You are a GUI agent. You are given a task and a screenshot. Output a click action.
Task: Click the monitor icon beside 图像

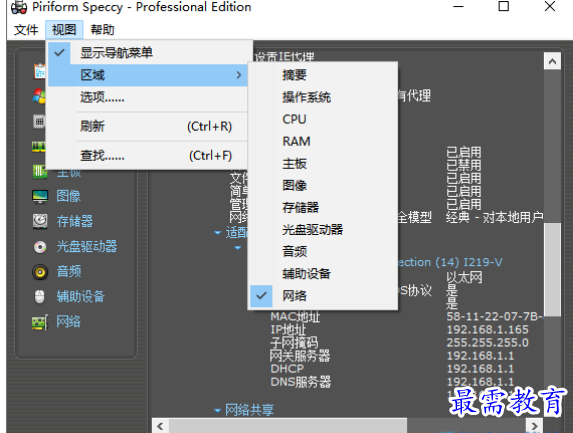click(40, 197)
